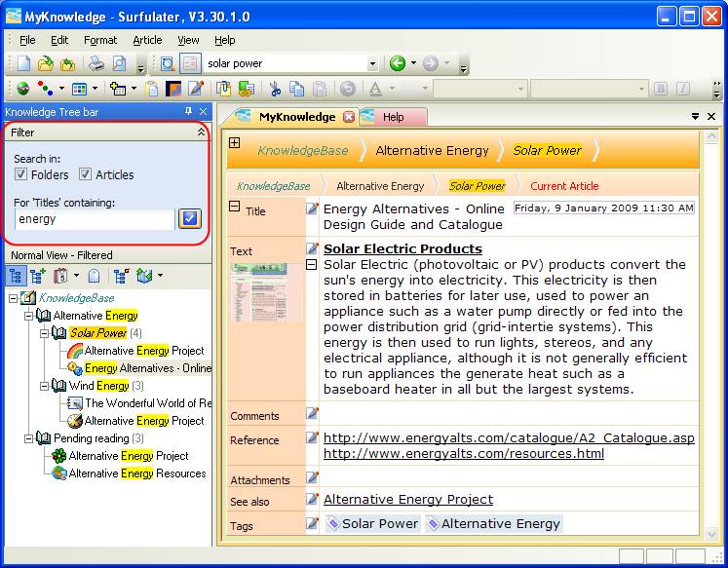Click 'Current Article' in the breadcrumb
The width and height of the screenshot is (728, 568).
564,186
